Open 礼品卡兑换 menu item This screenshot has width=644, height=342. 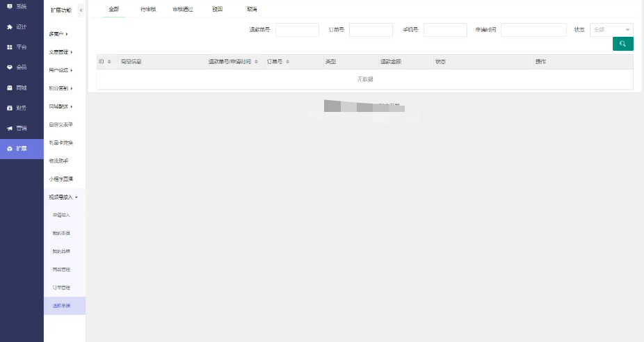click(61, 143)
